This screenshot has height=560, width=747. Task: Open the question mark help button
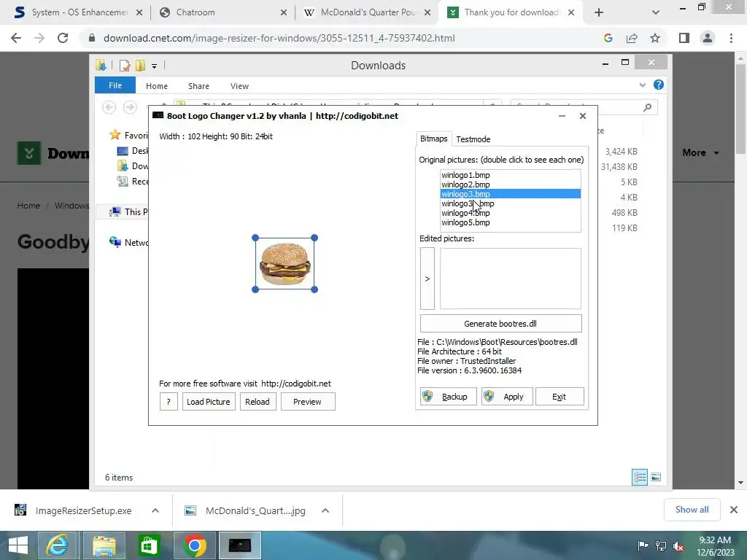pos(169,402)
